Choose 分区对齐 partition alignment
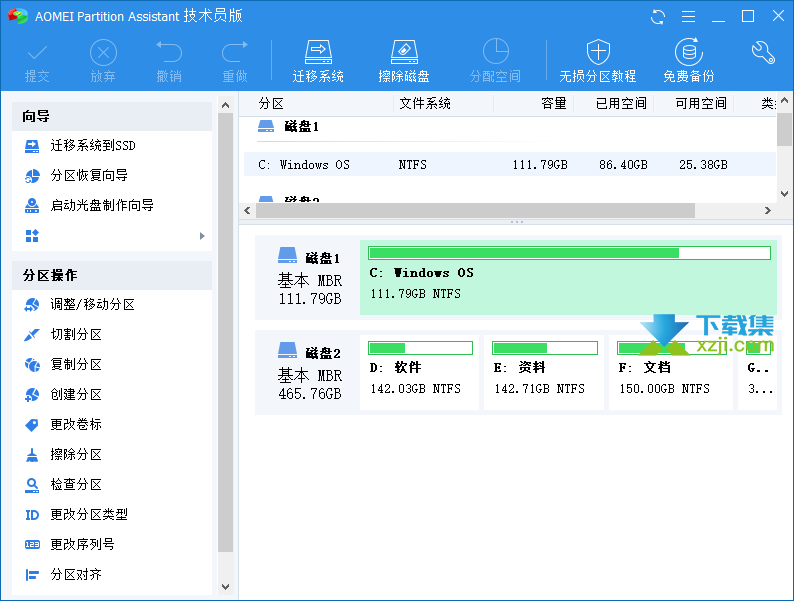Image resolution: width=794 pixels, height=601 pixels. [x=76, y=575]
